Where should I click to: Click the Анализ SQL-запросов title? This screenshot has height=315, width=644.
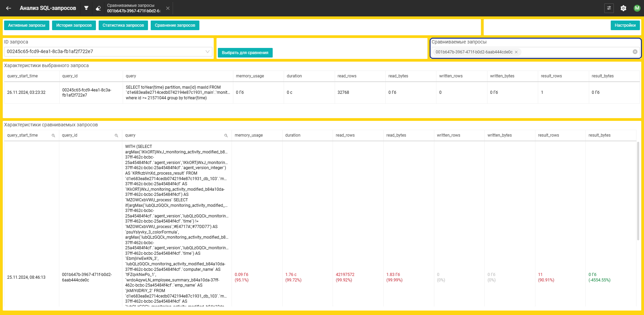[48, 8]
